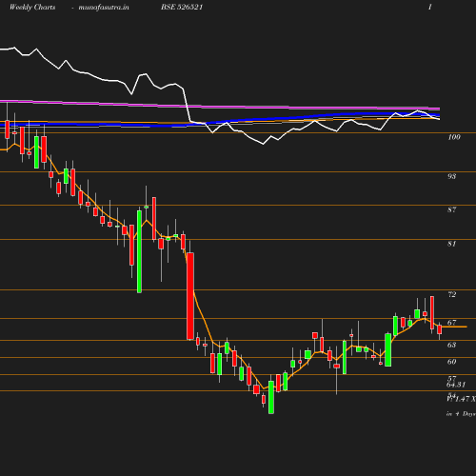The width and height of the screenshot is (476, 476).
Task: Click the munafasutra.in watermark label at top
Action: click(104, 8)
